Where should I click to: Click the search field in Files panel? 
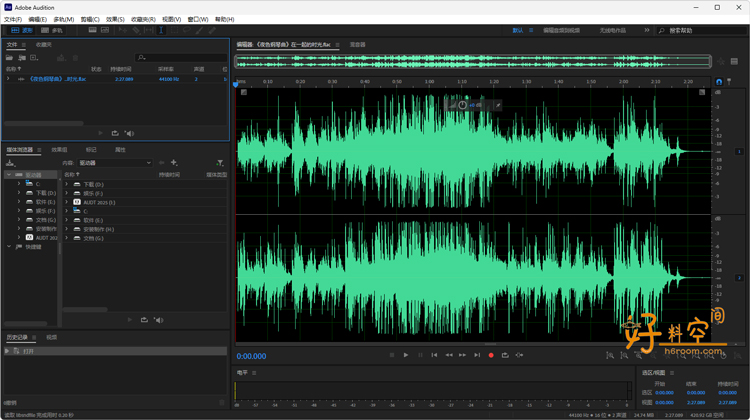(x=181, y=57)
